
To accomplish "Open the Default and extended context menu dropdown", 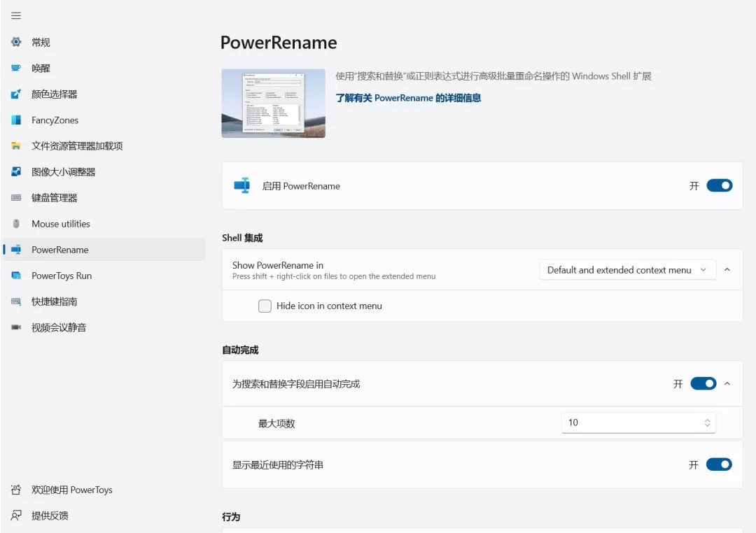I will point(626,270).
